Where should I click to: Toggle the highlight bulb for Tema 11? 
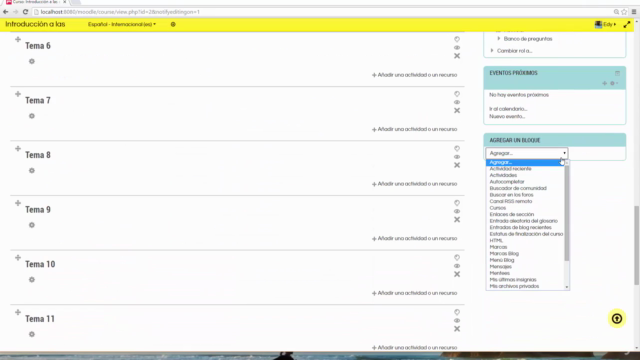click(x=457, y=312)
